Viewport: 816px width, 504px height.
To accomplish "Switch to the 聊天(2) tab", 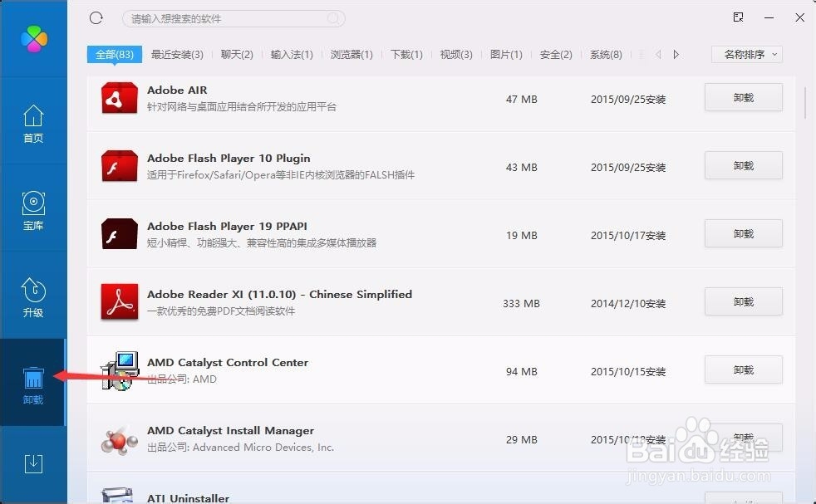I will (237, 55).
